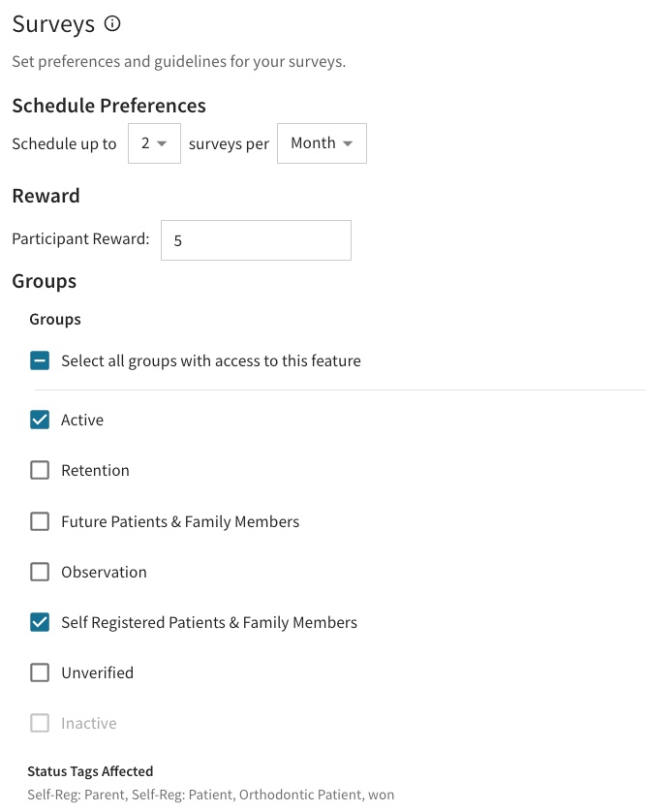
Task: Uncheck Self Registered Patients & Family Members
Action: [40, 622]
